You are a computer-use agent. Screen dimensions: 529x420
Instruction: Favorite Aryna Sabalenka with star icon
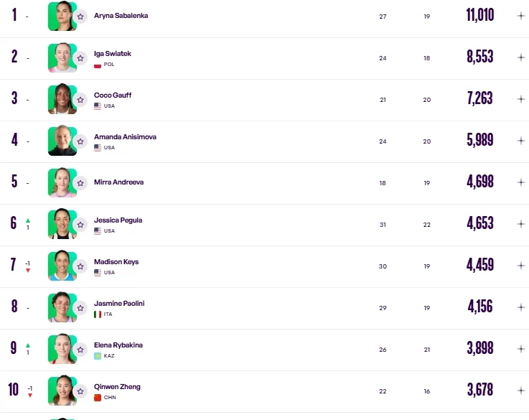80,16
